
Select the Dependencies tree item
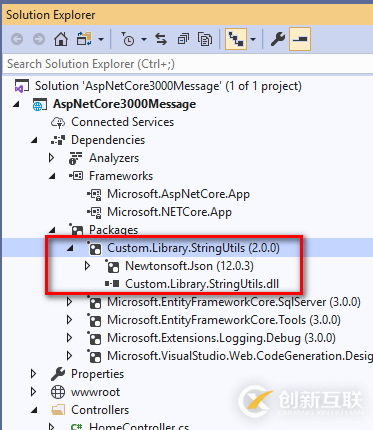108,140
